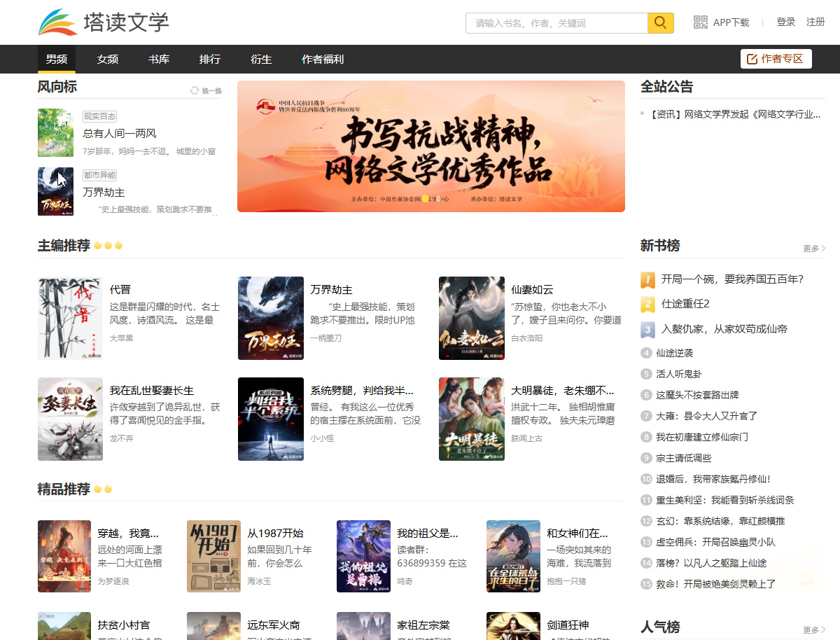Click the 书写抗战精神 banner image

tap(430, 146)
